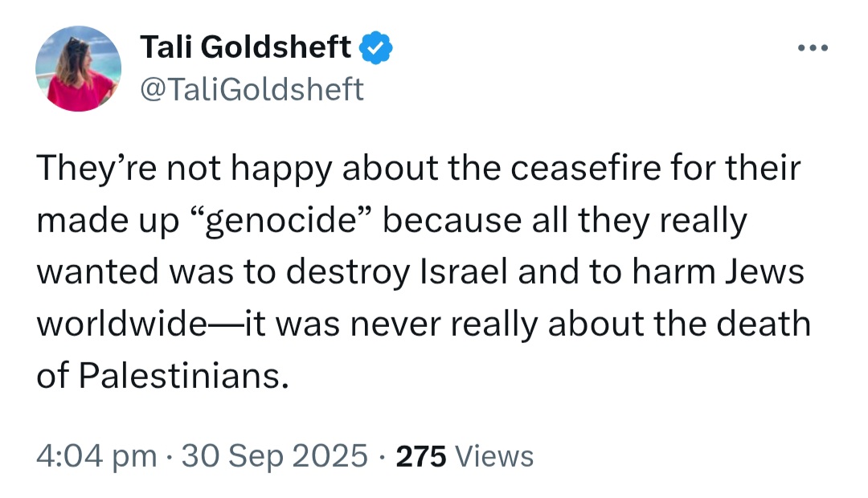Select the 30 Sep 2025 date
The width and height of the screenshot is (868, 498).
coord(275,456)
